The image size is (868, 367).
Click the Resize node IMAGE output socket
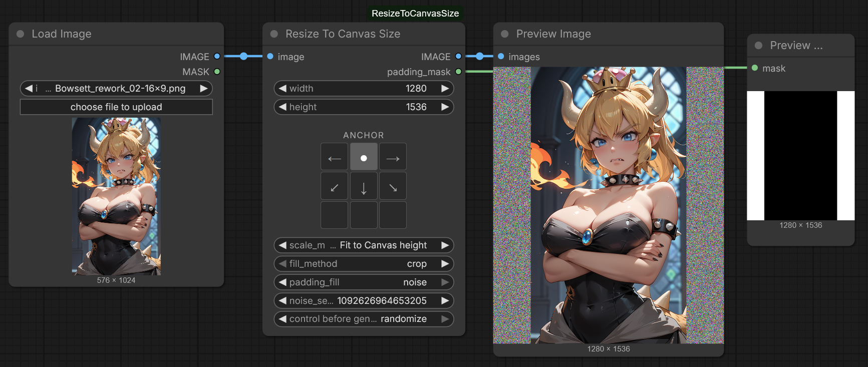pyautogui.click(x=458, y=57)
